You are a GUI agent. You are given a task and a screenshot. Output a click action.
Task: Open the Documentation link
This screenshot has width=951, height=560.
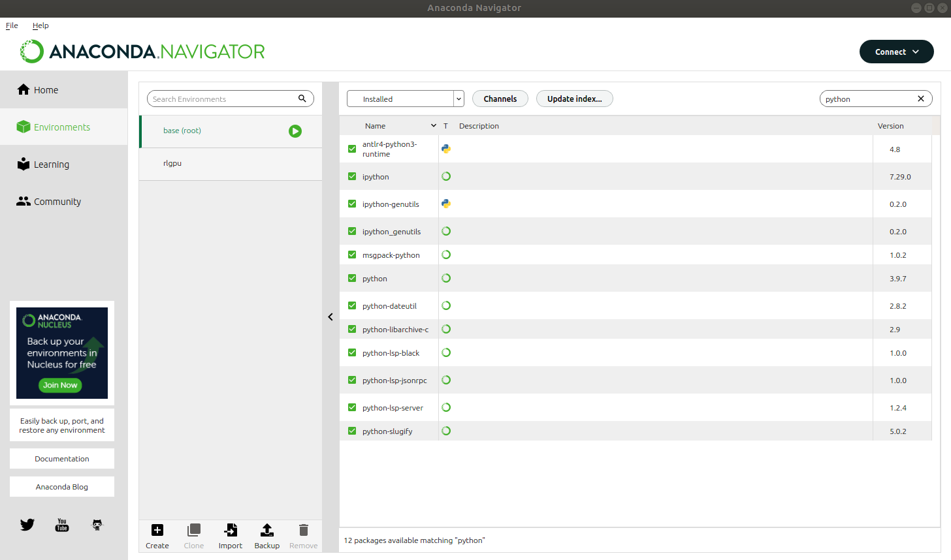click(62, 459)
